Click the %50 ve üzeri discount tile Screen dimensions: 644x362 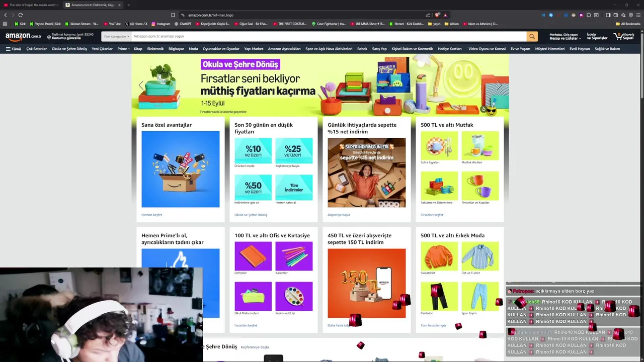click(253, 187)
